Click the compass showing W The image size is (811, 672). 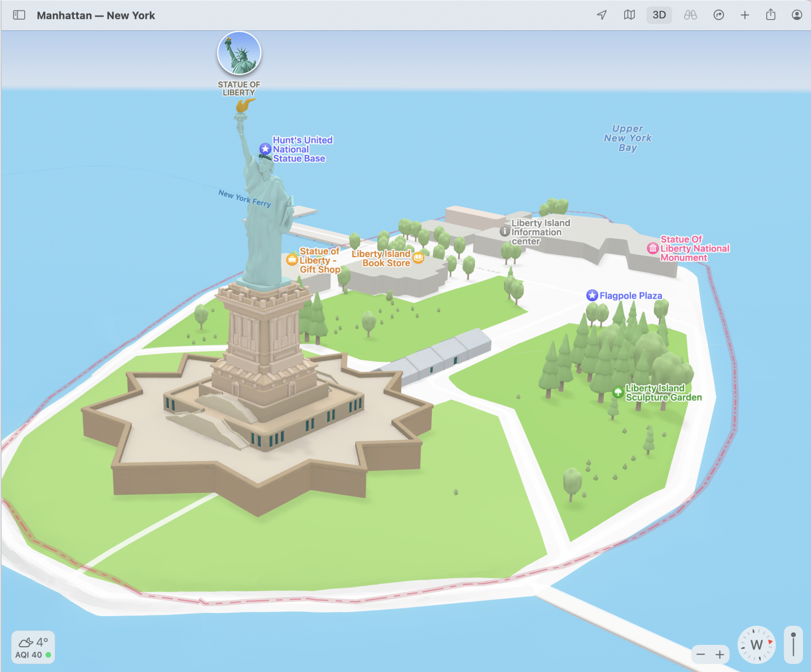(x=756, y=644)
